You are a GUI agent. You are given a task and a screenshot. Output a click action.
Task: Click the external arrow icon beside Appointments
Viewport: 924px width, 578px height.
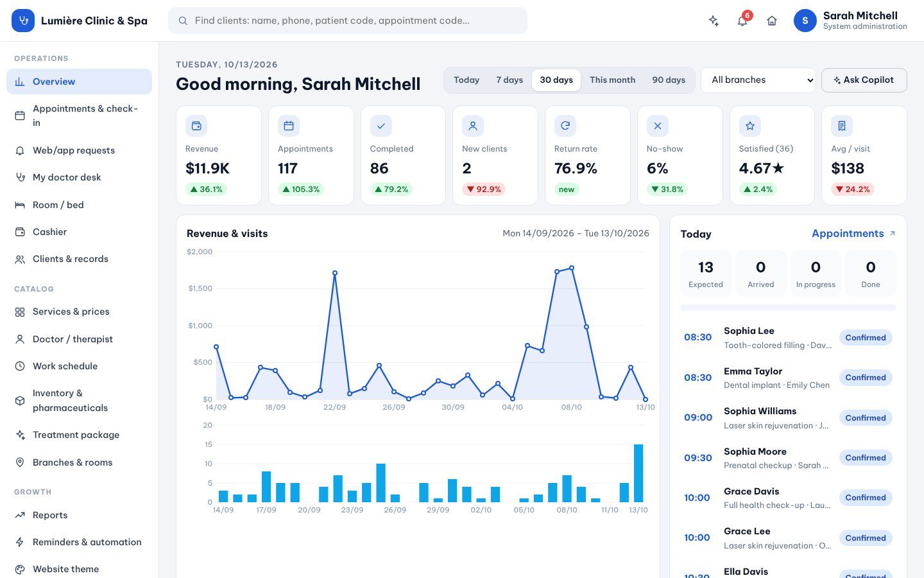pyautogui.click(x=892, y=234)
